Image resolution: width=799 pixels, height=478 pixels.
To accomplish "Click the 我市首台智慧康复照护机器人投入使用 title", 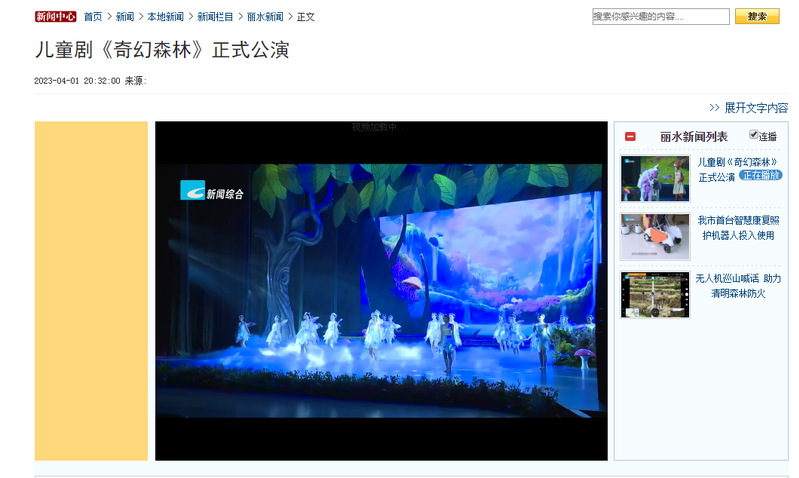I will click(x=736, y=228).
